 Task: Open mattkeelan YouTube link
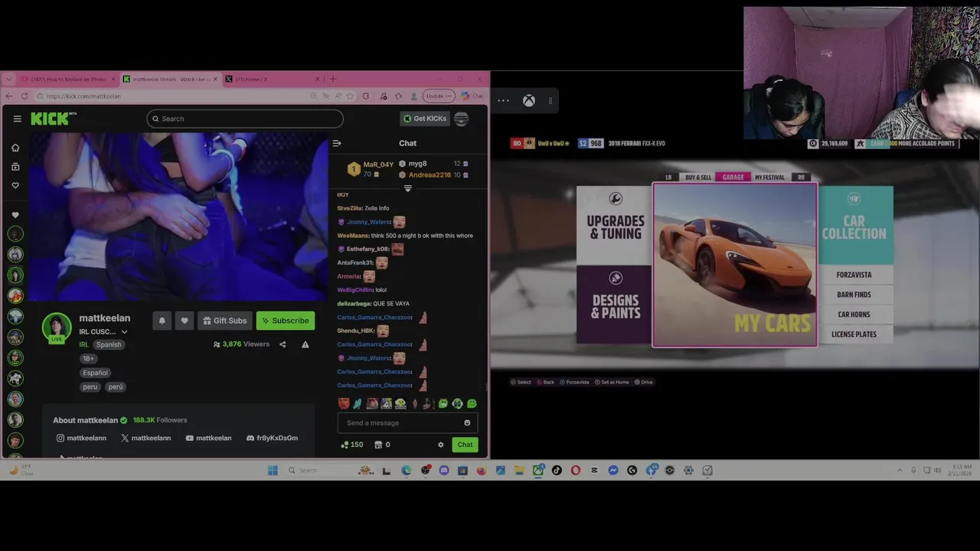coord(208,438)
